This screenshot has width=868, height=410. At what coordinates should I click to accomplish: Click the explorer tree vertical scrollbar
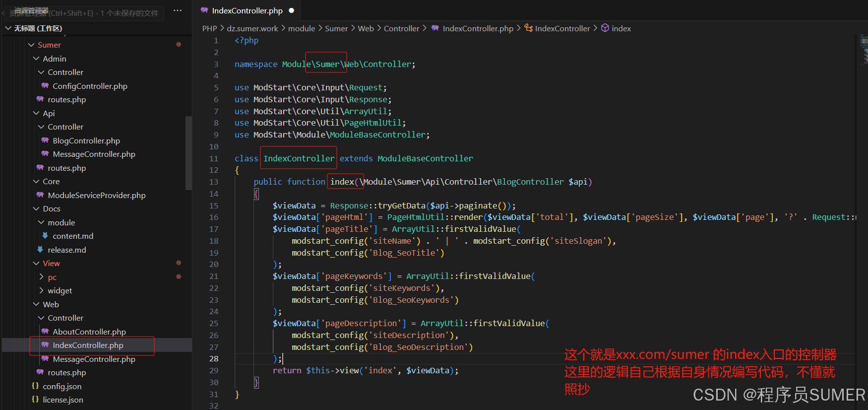click(188, 153)
